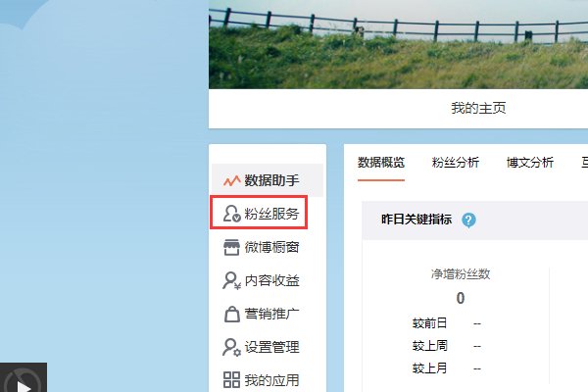The width and height of the screenshot is (588, 392).
Task: Click the 较前日 comparison label
Action: [x=429, y=323]
